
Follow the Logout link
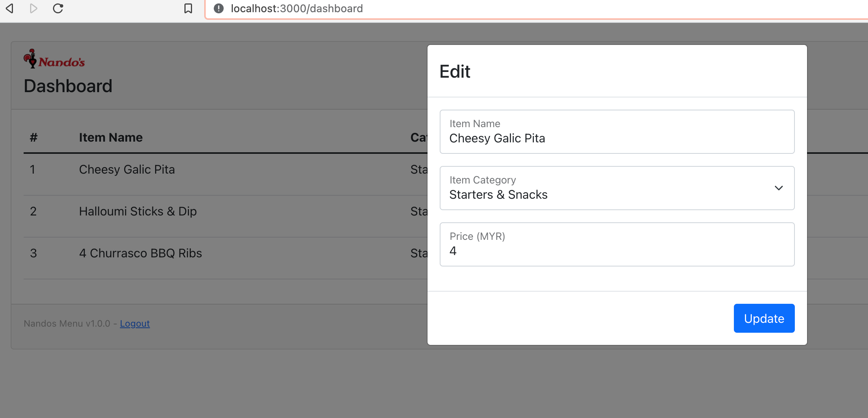tap(135, 324)
